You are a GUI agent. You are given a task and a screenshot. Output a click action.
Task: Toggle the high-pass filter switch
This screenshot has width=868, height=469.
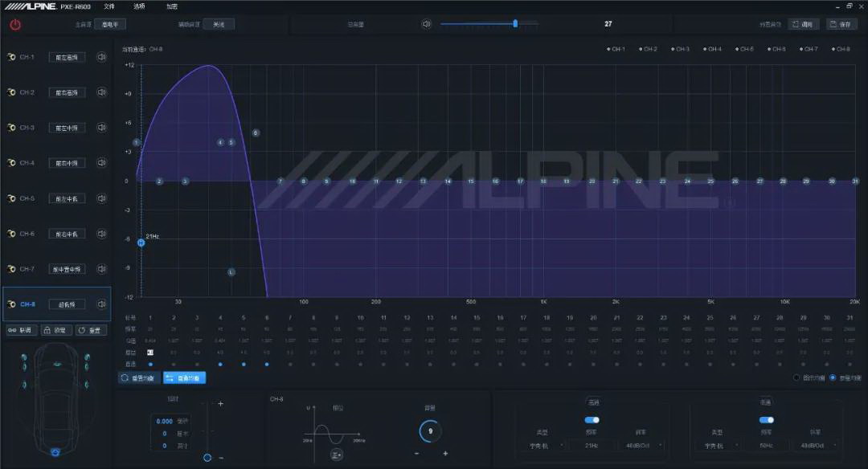pyautogui.click(x=592, y=420)
